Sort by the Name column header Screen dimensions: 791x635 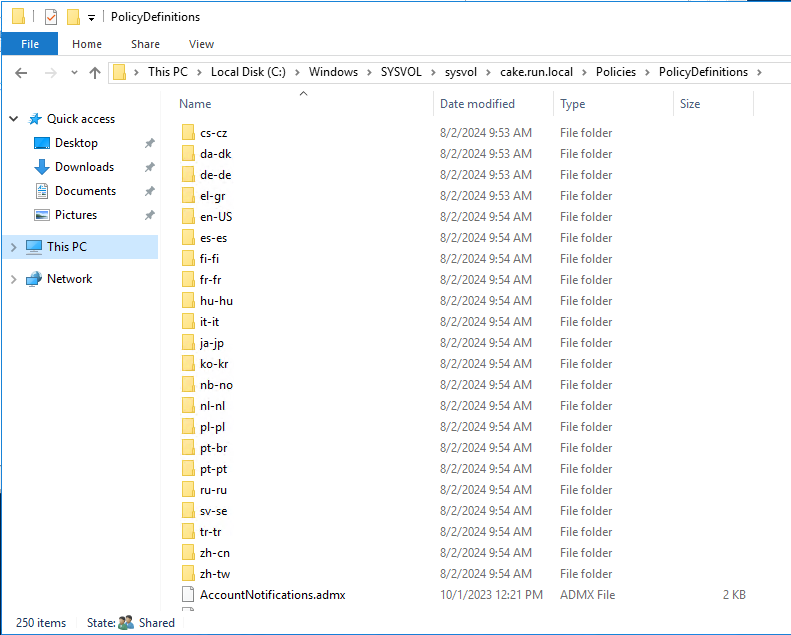pos(195,104)
